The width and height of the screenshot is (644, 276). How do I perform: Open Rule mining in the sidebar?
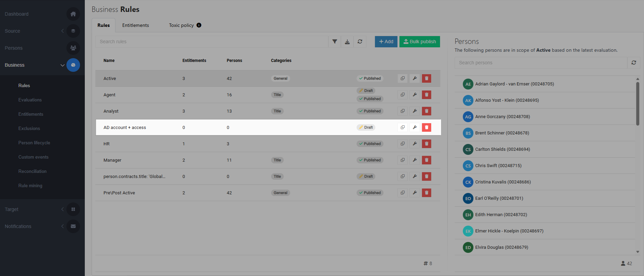click(x=30, y=185)
